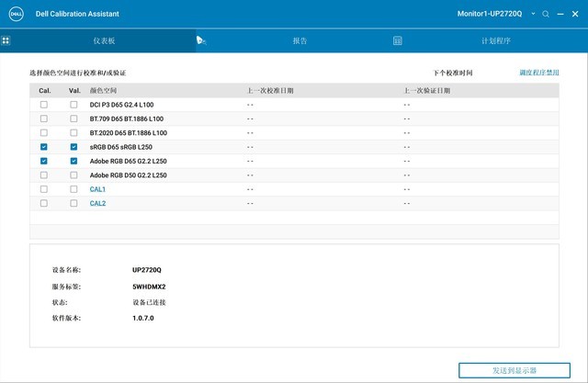Click the software version 1.0.7.0

point(143,318)
